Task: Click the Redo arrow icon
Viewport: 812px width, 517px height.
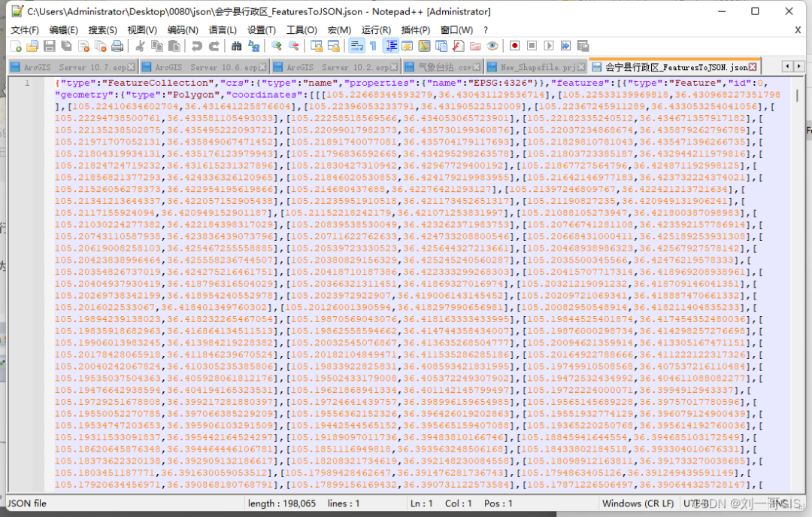Action: click(x=214, y=46)
